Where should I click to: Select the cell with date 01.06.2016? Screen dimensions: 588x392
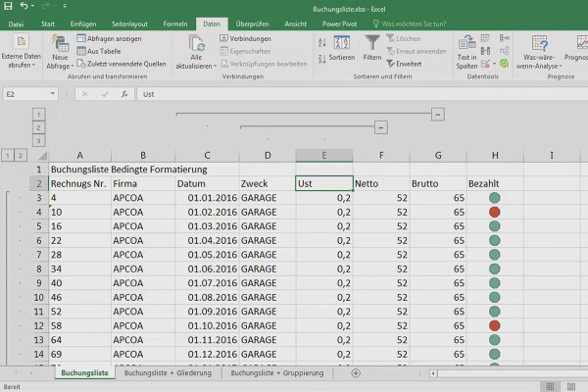207,269
